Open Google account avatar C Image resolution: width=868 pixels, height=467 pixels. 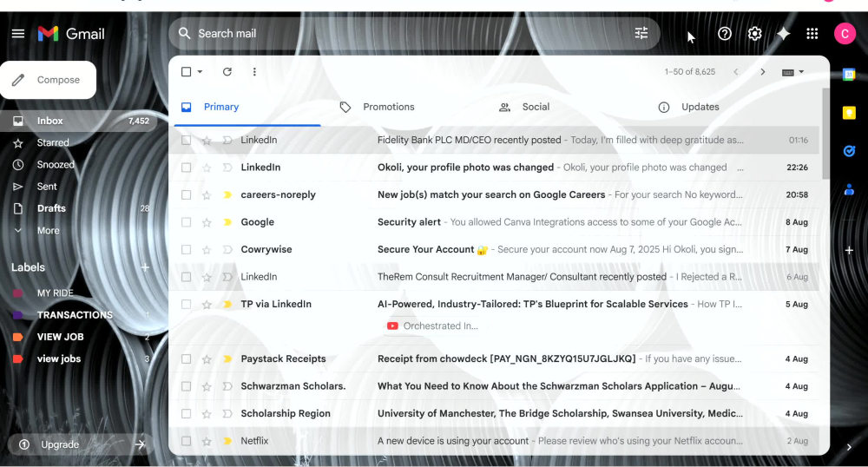tap(845, 34)
